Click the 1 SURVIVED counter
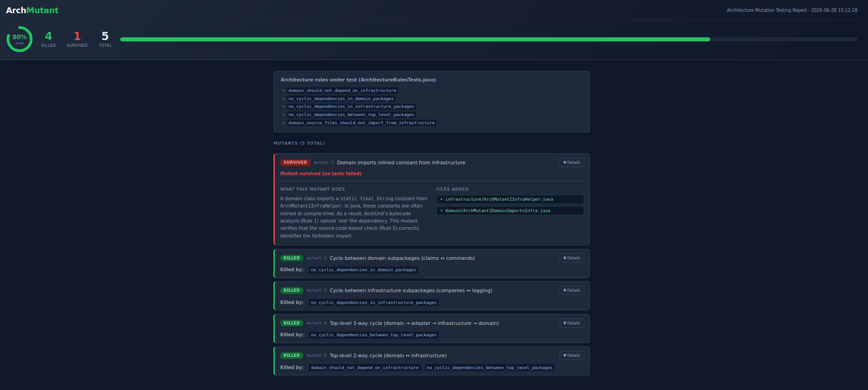The height and width of the screenshot is (390, 868). (77, 39)
